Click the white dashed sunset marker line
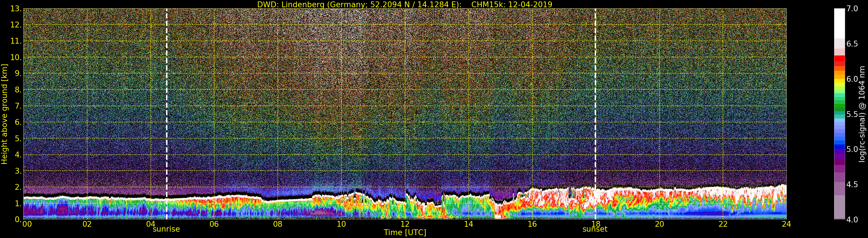Image resolution: width=868 pixels, height=238 pixels. (596, 114)
